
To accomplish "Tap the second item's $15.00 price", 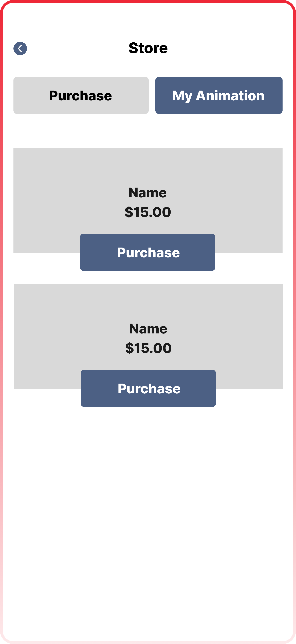I will point(149,348).
